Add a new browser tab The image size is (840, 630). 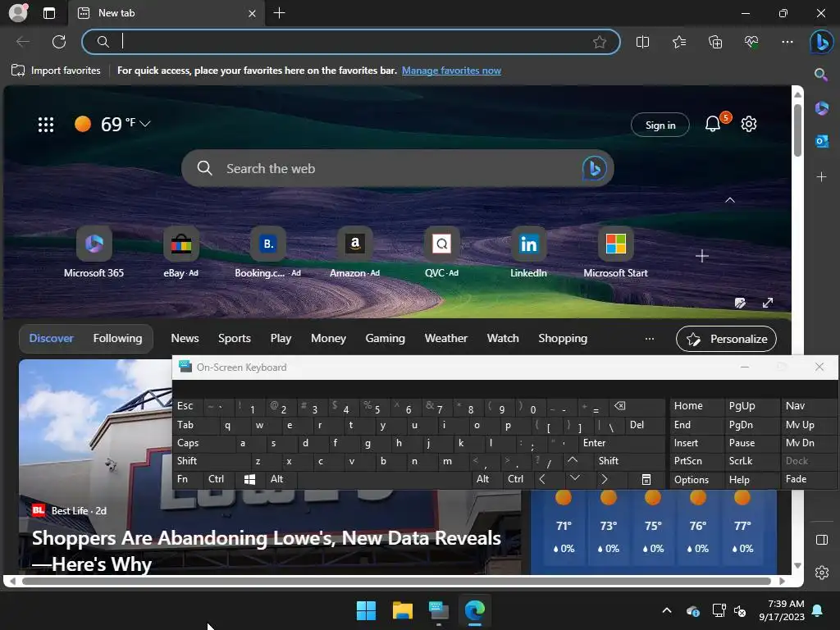279,13
